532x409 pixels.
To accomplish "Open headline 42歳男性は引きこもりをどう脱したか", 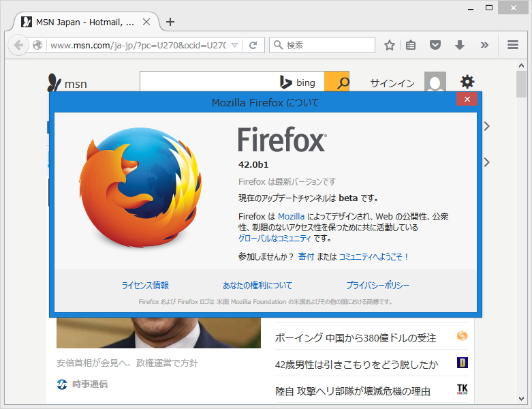I will 356,364.
